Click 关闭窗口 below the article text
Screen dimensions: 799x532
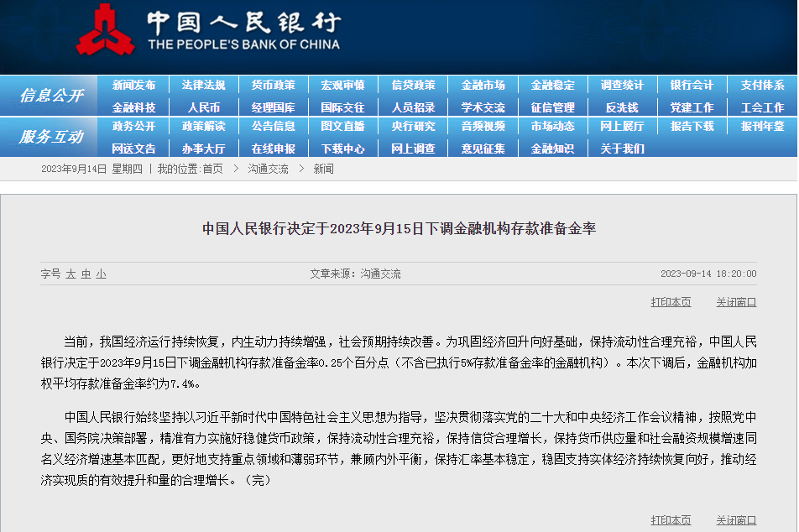tap(736, 520)
